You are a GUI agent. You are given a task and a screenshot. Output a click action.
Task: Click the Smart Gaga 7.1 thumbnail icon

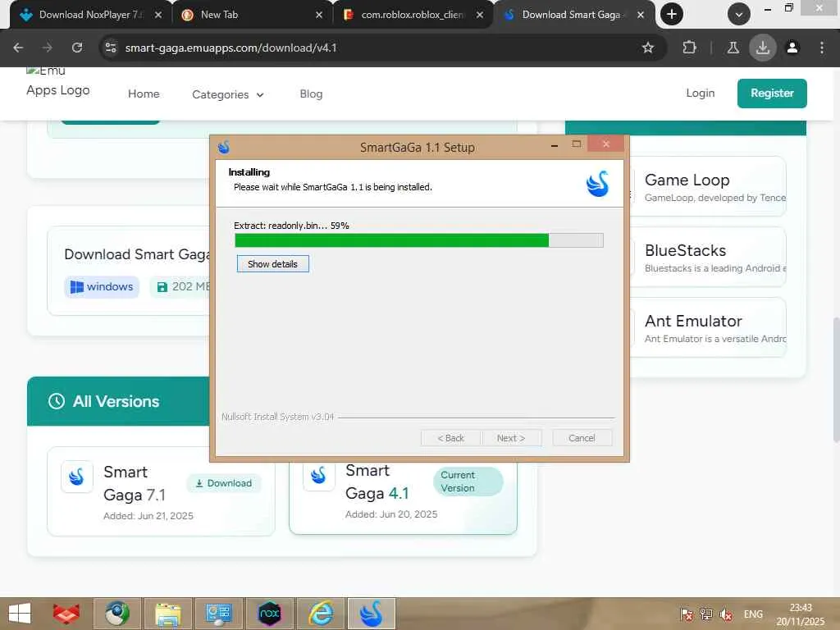(x=77, y=477)
